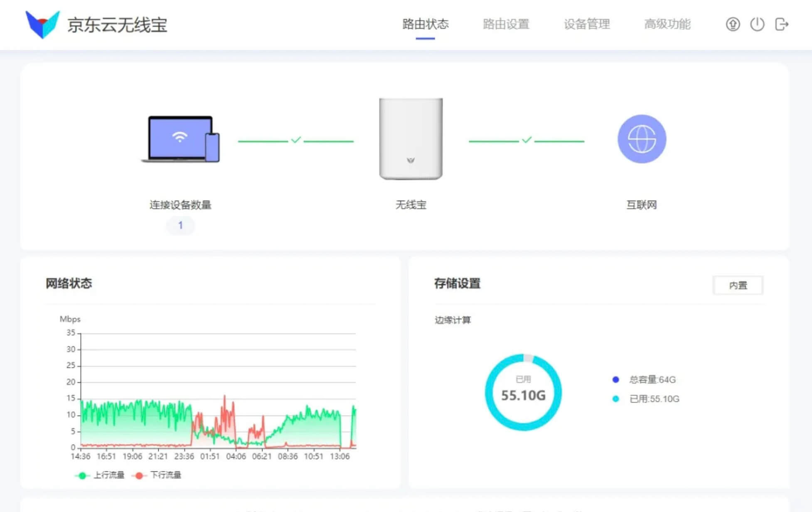Image resolution: width=812 pixels, height=512 pixels.
Task: Click the 京东云无线宝 logo icon
Action: 42,25
